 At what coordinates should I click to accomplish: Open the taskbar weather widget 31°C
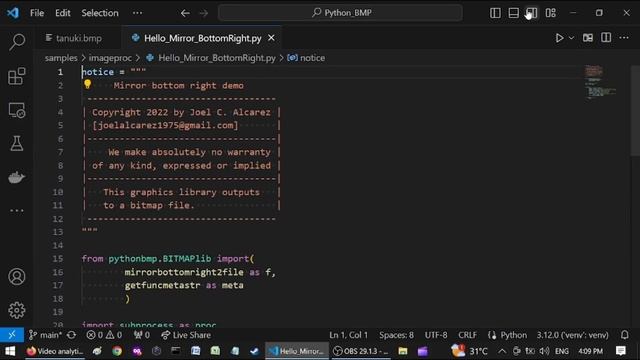469,351
